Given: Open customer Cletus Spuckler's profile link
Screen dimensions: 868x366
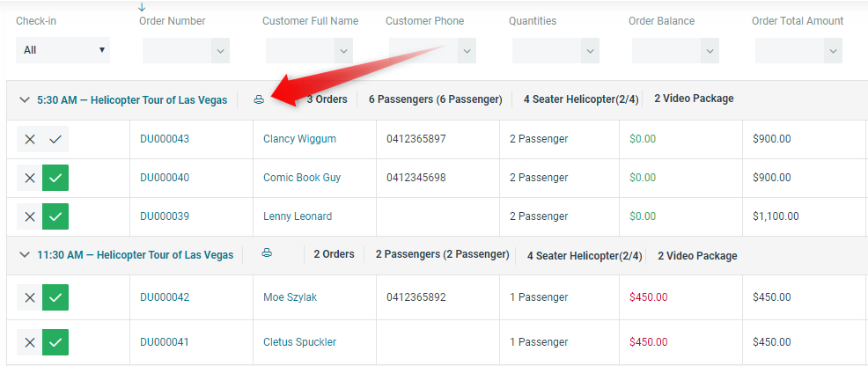Looking at the screenshot, I should point(299,342).
